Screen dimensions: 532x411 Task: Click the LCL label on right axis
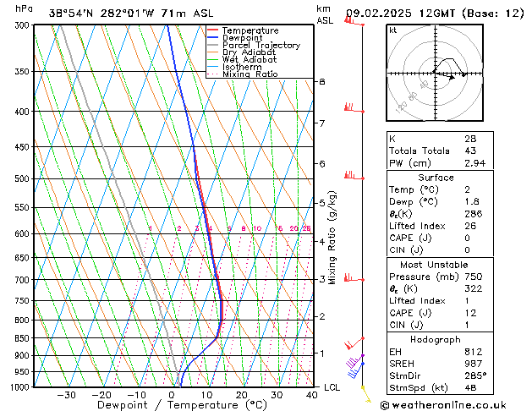point(332,387)
